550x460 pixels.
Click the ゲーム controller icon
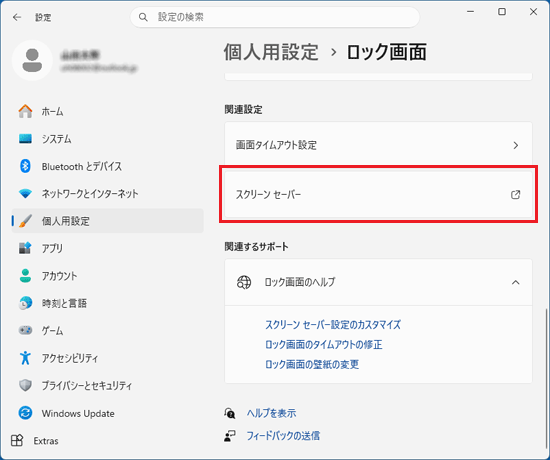(25, 330)
